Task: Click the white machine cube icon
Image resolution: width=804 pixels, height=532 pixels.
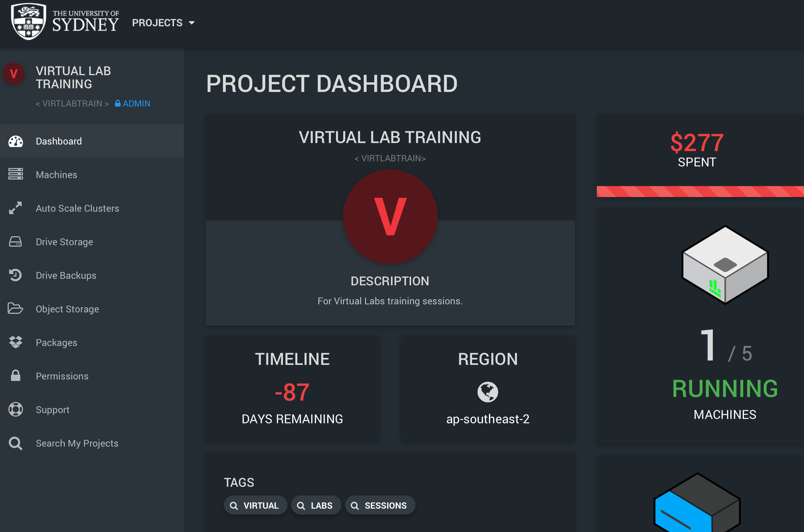Action: point(725,265)
